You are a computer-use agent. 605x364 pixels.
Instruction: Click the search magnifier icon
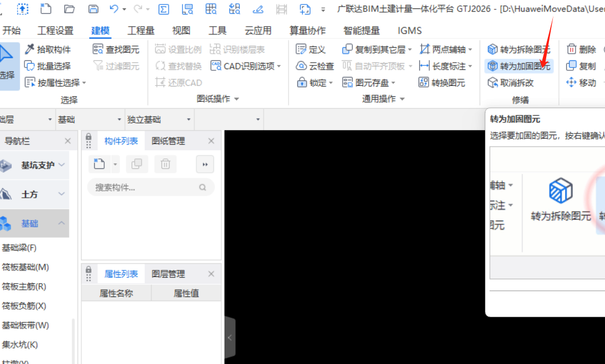(202, 187)
